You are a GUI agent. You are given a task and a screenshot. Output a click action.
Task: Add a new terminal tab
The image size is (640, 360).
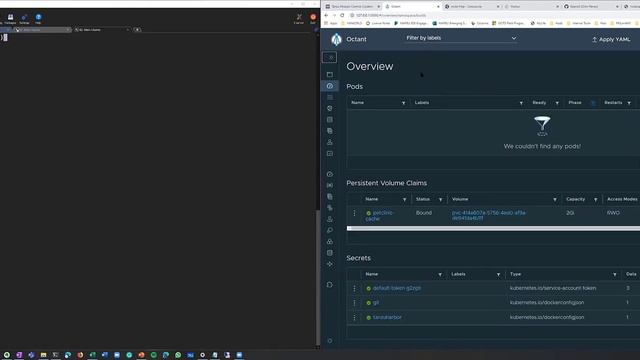coord(137,30)
